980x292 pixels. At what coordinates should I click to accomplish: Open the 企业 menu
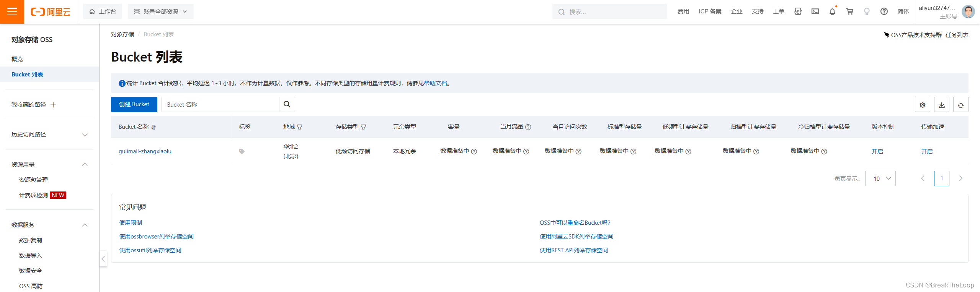(x=737, y=11)
